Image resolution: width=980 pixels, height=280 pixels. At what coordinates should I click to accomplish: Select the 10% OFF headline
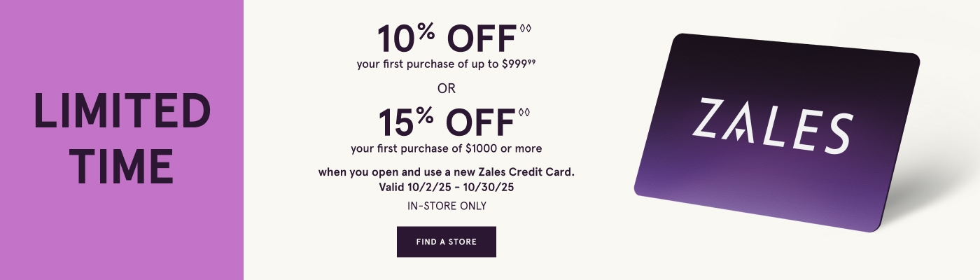[447, 38]
